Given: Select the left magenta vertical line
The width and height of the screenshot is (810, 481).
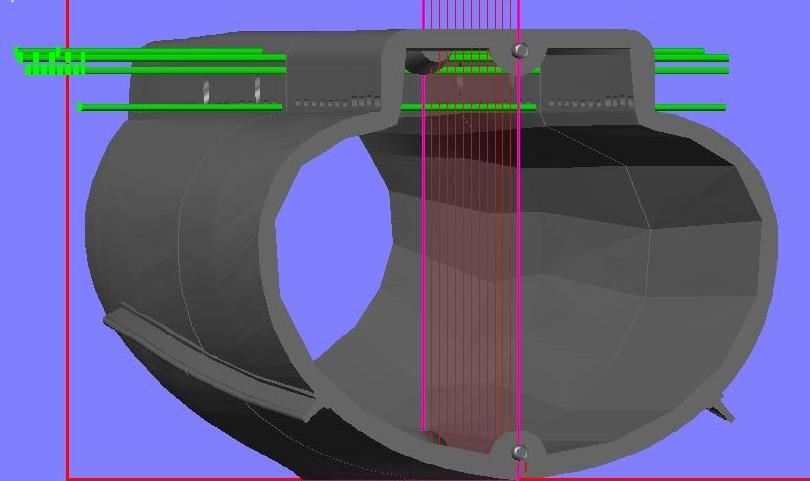Looking at the screenshot, I should coord(423,250).
